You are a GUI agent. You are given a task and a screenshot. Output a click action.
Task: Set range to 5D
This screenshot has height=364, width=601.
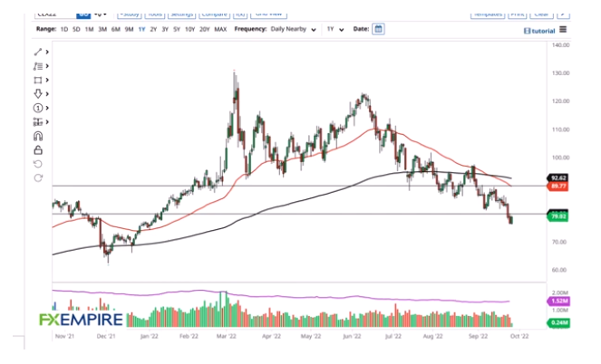tap(76, 29)
